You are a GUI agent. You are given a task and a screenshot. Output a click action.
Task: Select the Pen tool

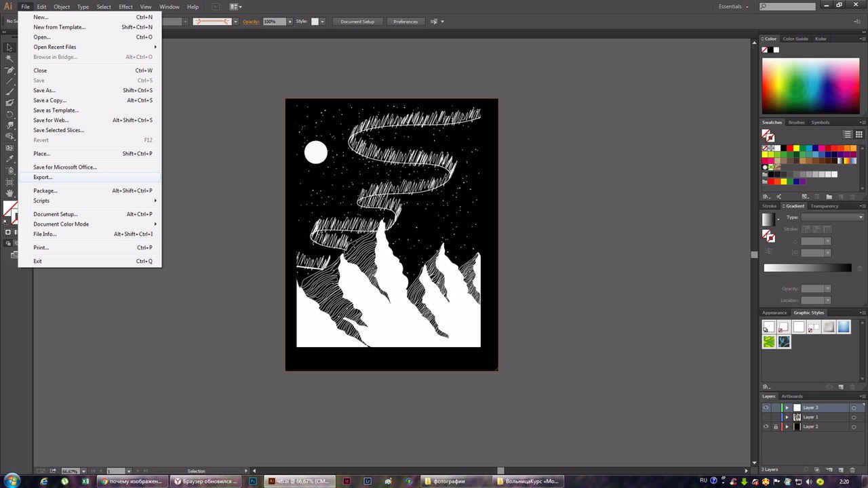(9, 70)
